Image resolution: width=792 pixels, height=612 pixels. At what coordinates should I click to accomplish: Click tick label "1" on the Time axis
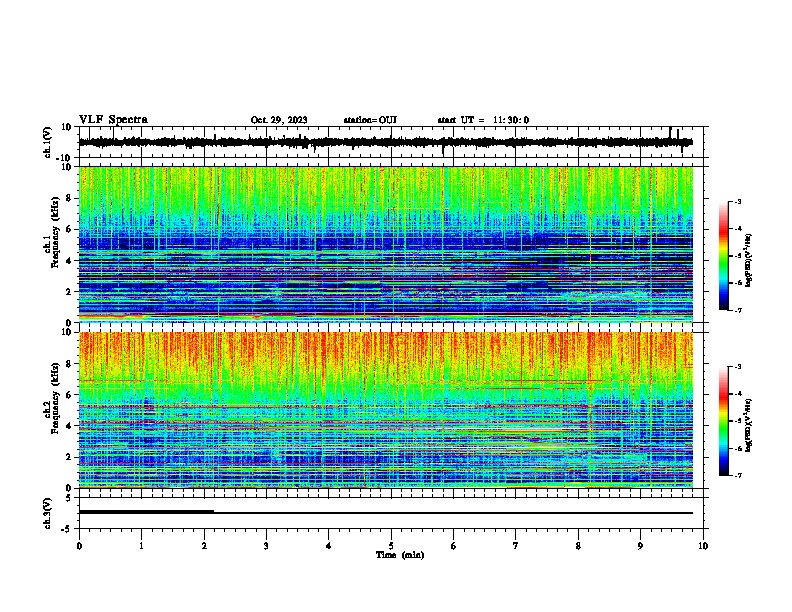tap(141, 546)
